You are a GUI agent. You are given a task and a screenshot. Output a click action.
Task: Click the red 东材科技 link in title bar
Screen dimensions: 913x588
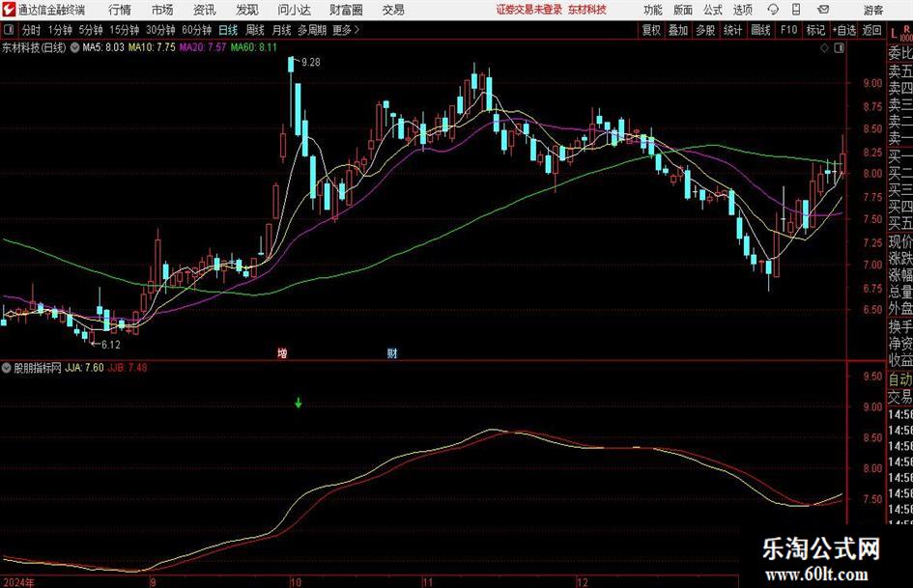tap(587, 10)
